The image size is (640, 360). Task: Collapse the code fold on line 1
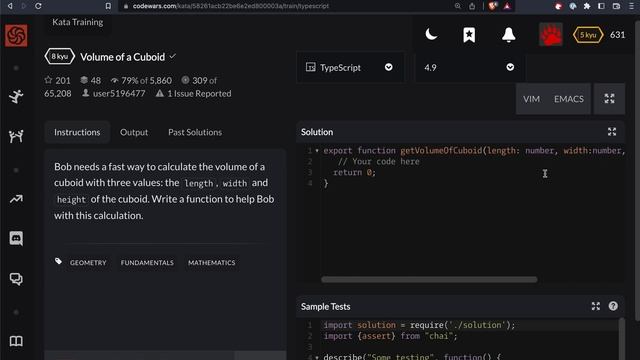point(317,151)
